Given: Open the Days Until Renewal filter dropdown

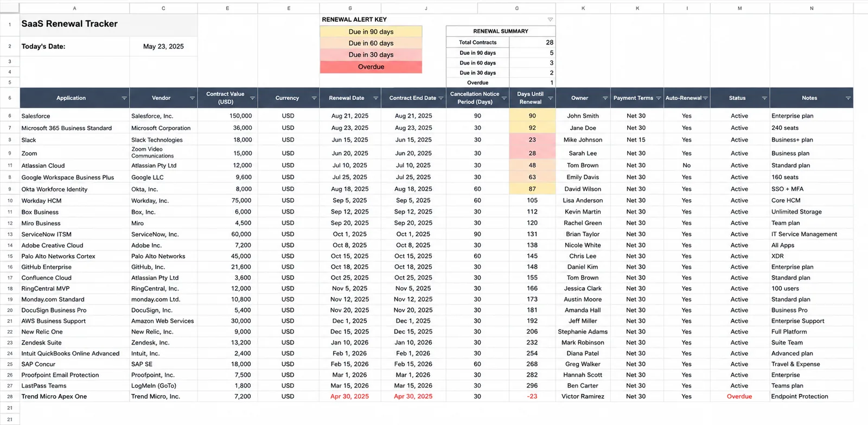Looking at the screenshot, I should pos(550,98).
